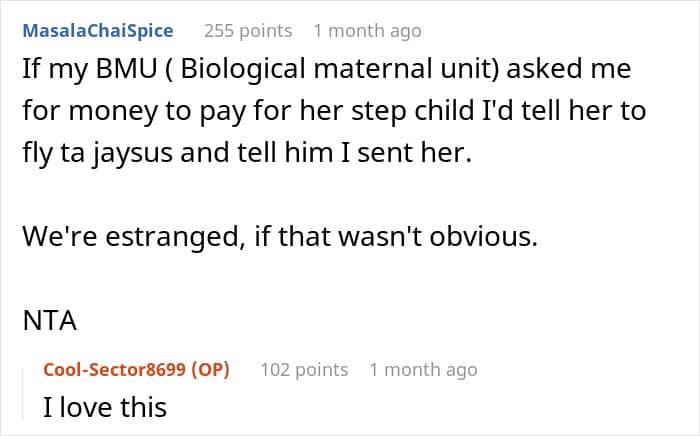The width and height of the screenshot is (700, 436).
Task: Open the MasalaChaiSpice user profile
Action: point(97,31)
